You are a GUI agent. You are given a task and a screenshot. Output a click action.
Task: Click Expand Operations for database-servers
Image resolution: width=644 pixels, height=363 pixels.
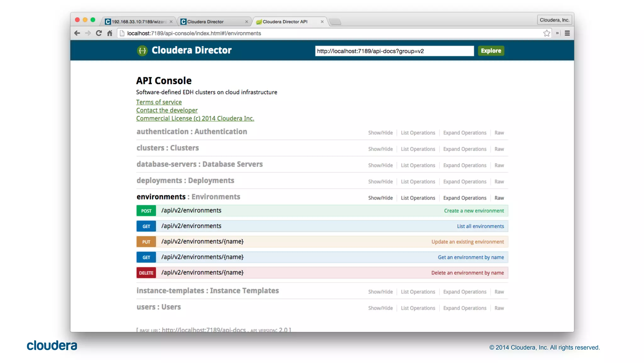tap(465, 166)
